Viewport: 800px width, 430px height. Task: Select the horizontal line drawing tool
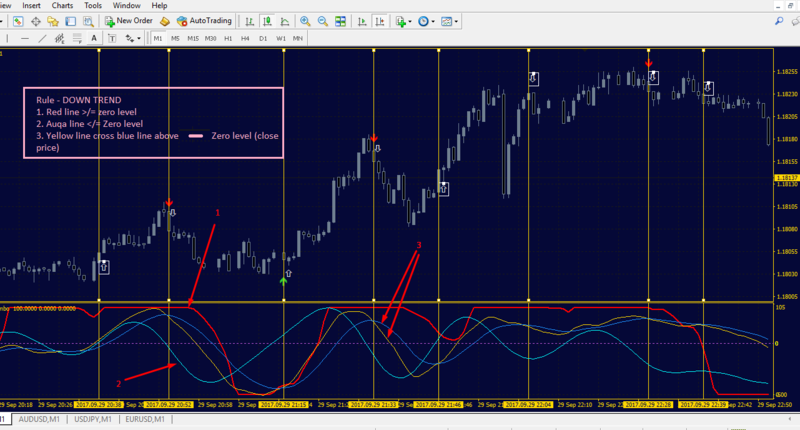(24, 38)
